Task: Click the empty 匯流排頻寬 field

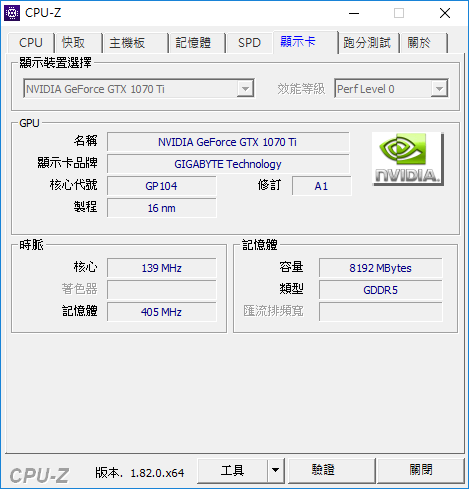Action: [381, 312]
